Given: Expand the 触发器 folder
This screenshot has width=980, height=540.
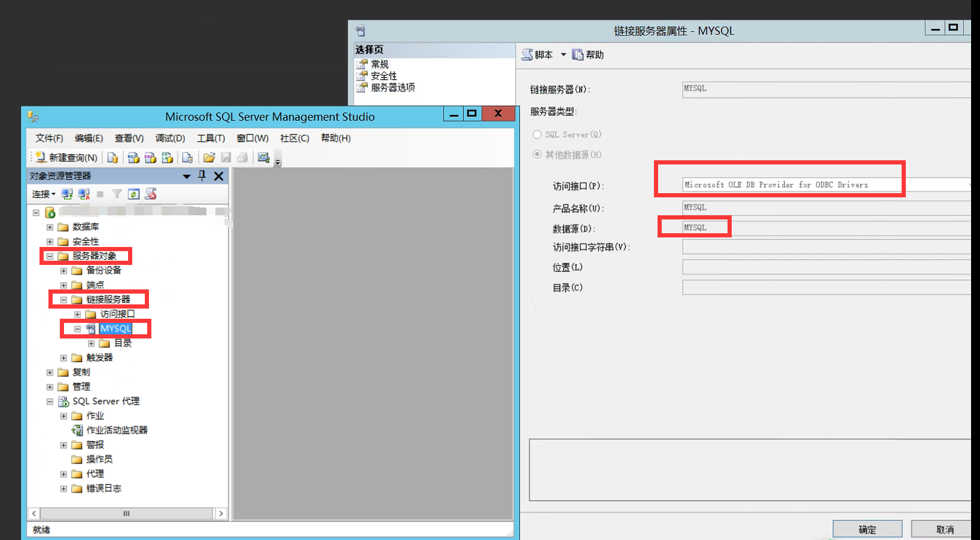Looking at the screenshot, I should point(63,358).
